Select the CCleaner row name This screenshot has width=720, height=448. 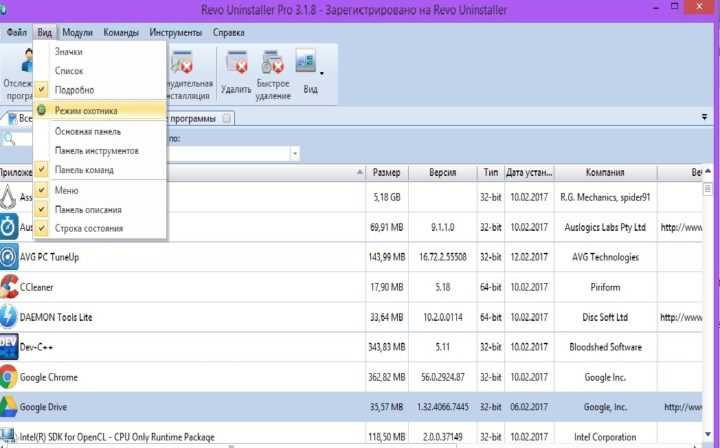[x=36, y=287]
